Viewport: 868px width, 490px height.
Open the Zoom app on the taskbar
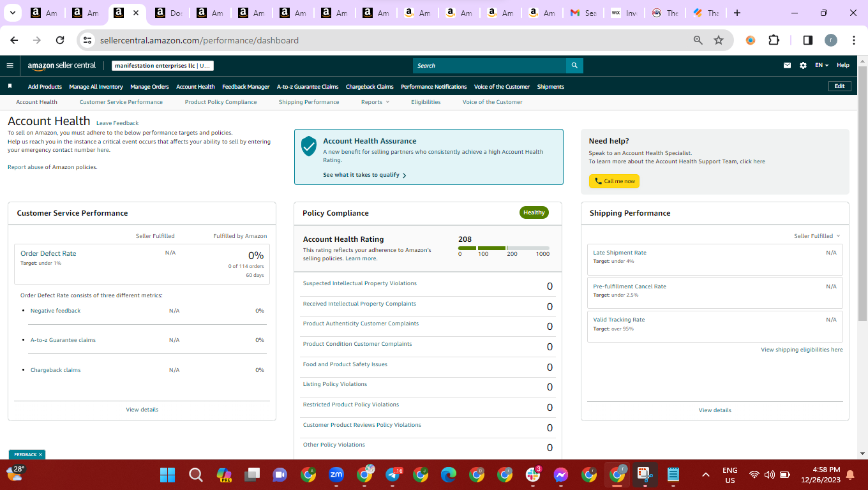(x=336, y=475)
